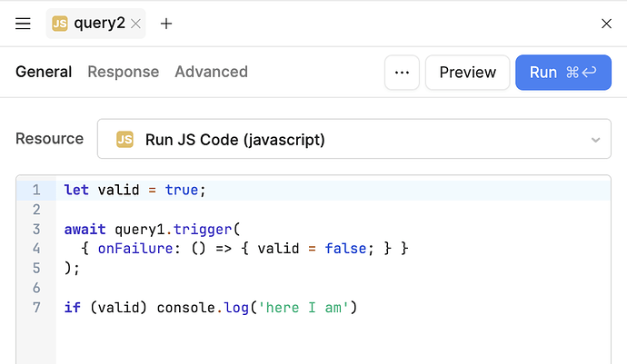Viewport: 627px width, 364px height.
Task: Click line number 2 in the gutter
Action: [x=36, y=210]
